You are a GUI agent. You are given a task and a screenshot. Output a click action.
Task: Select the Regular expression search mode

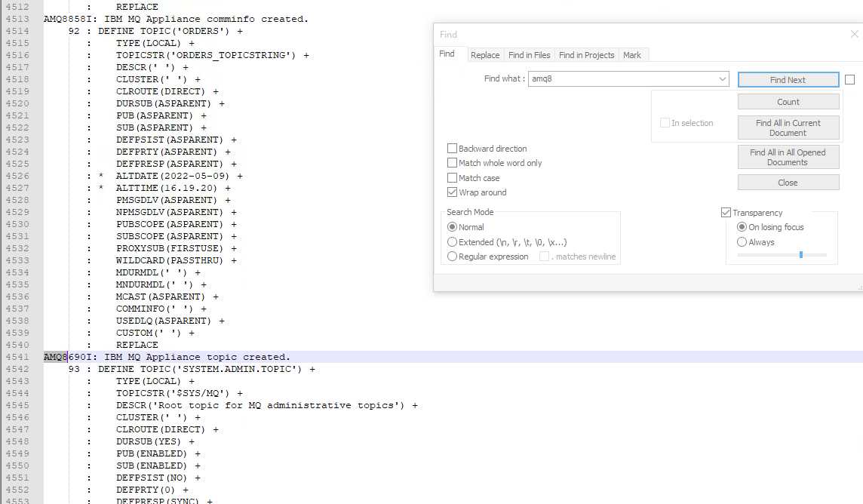[x=453, y=257]
